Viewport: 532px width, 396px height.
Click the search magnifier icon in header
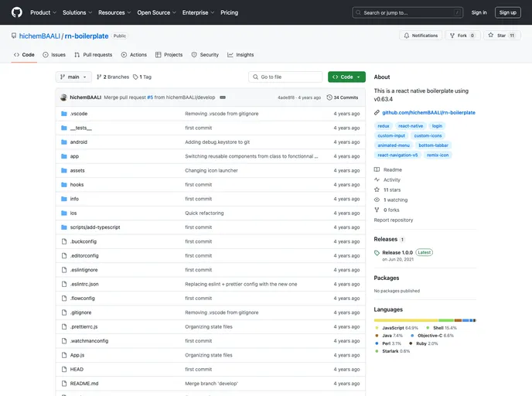(x=358, y=12)
